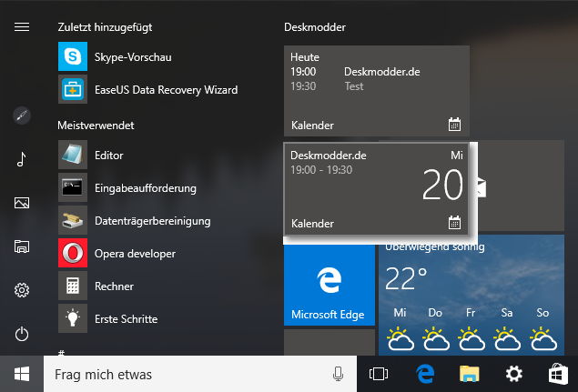Select the Rechner label
This screenshot has width=578, height=392.
114,286
